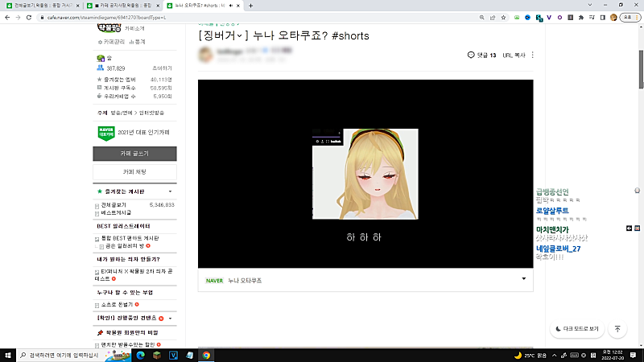Click the comment bubble icon beside 댓글 13
The height and width of the screenshot is (362, 644).
(x=471, y=55)
